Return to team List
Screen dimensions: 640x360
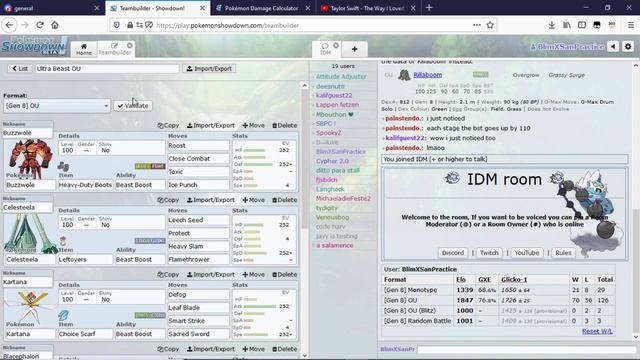click(x=20, y=69)
